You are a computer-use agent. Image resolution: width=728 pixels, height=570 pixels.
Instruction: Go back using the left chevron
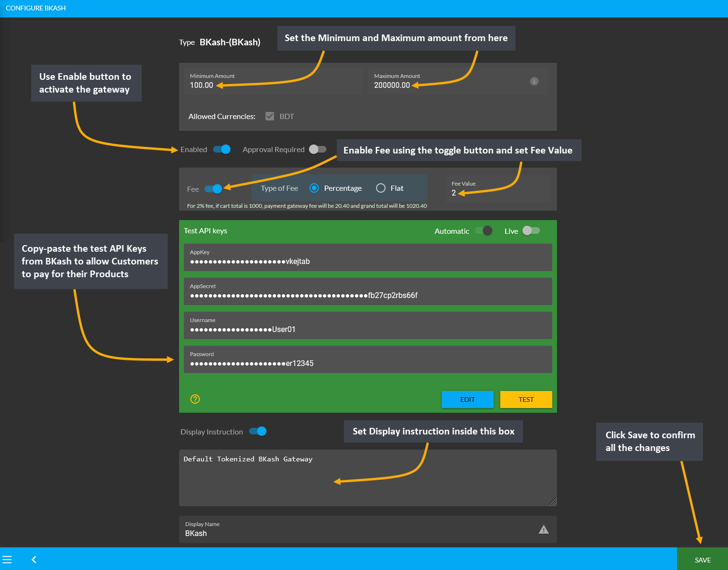34,560
